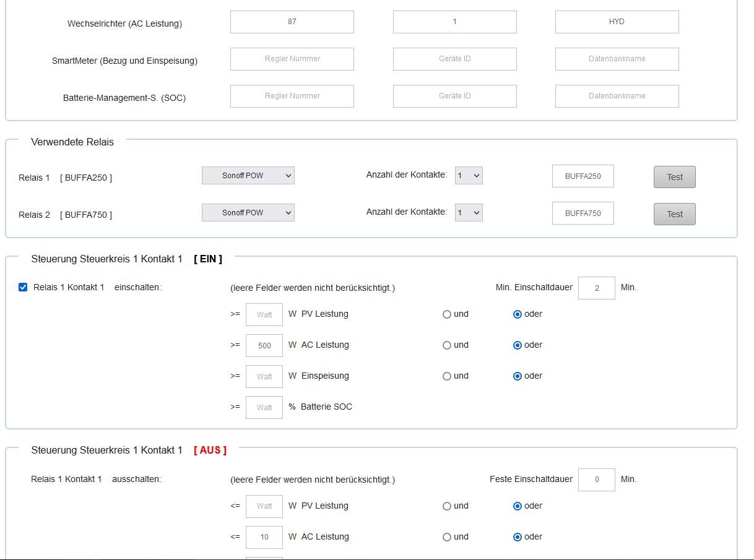Screen dimensions: 754x560
Task: Open Relais 1 Sonoff POW type dropdown
Action: pos(248,176)
